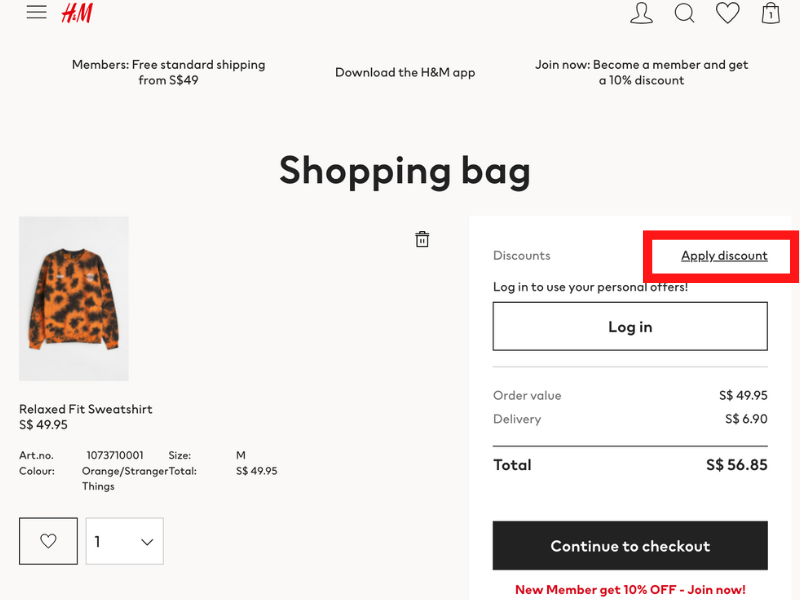Click the shopping bag icon in header
This screenshot has width=800, height=600.
pyautogui.click(x=770, y=13)
